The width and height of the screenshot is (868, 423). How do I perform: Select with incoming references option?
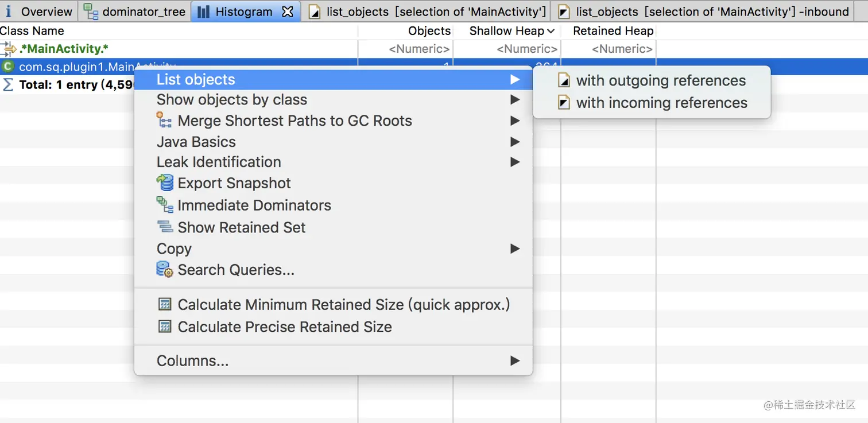pyautogui.click(x=661, y=103)
